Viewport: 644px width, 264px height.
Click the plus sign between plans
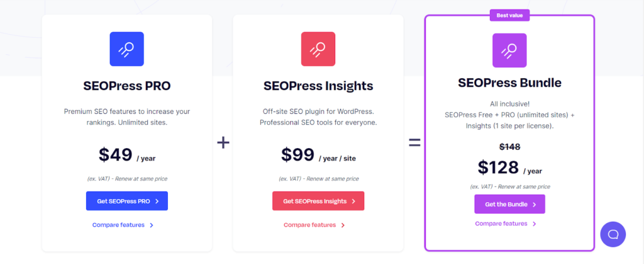coord(223,142)
